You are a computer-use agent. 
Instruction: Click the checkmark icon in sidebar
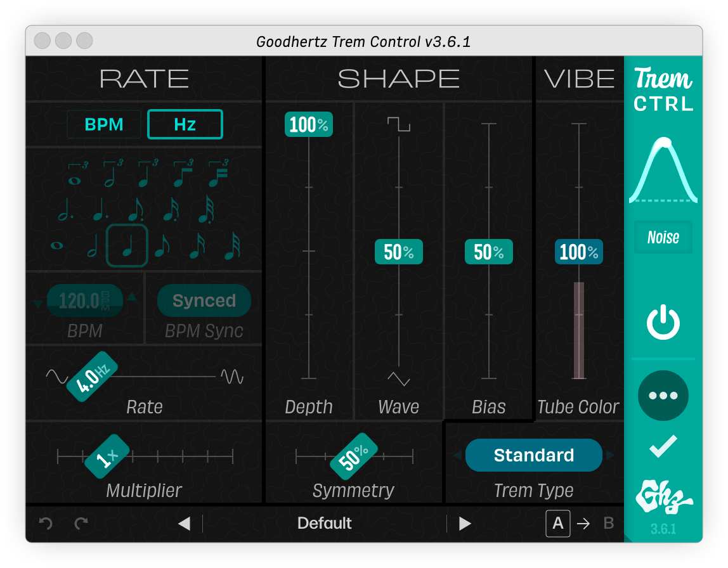click(663, 446)
